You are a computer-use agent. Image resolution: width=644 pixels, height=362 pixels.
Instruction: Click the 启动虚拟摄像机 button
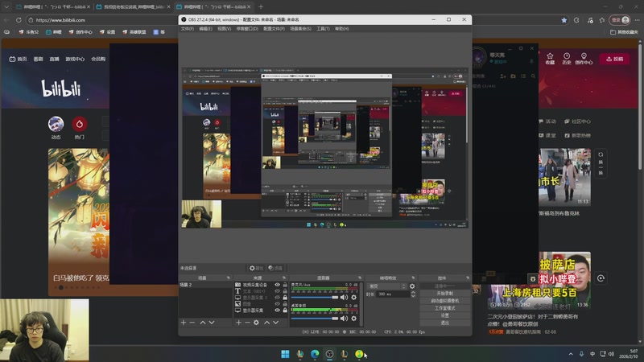(444, 300)
